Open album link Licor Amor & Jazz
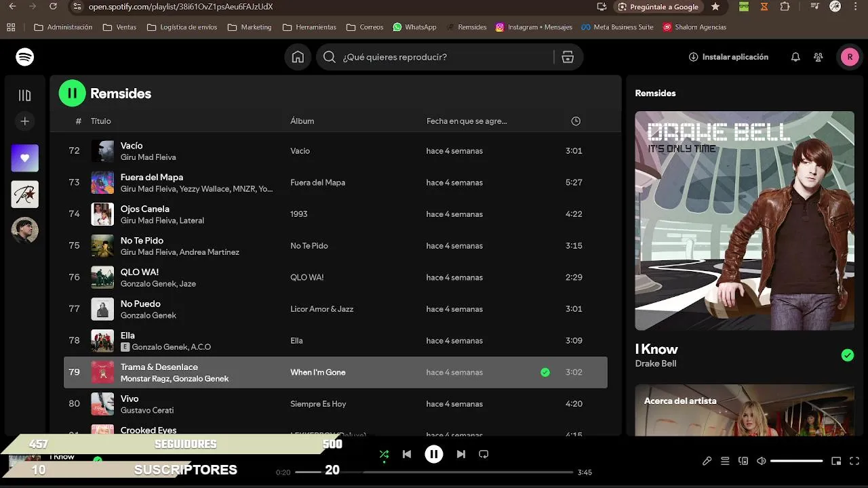Image resolution: width=868 pixels, height=488 pixels. pos(322,309)
